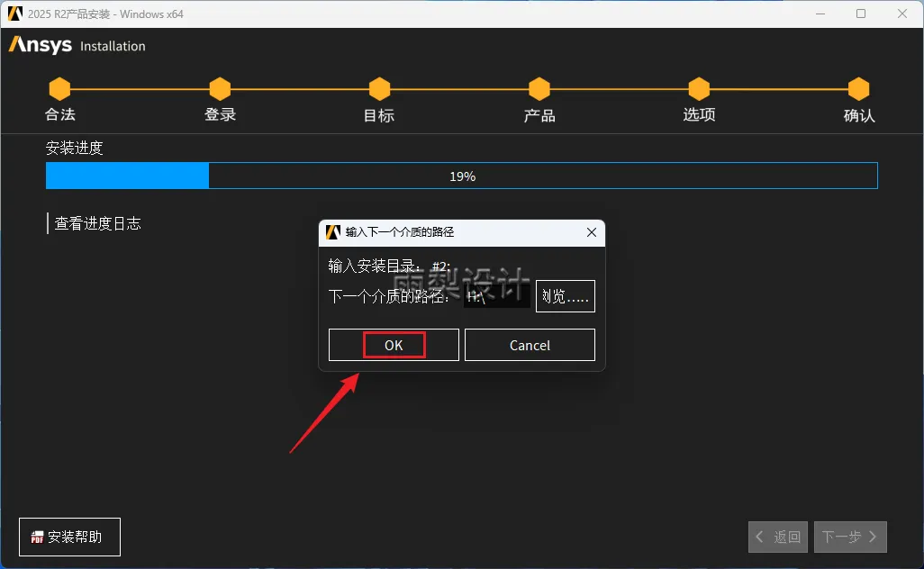The width and height of the screenshot is (924, 569).
Task: Select the 确认 step hexagon
Action: click(x=858, y=89)
